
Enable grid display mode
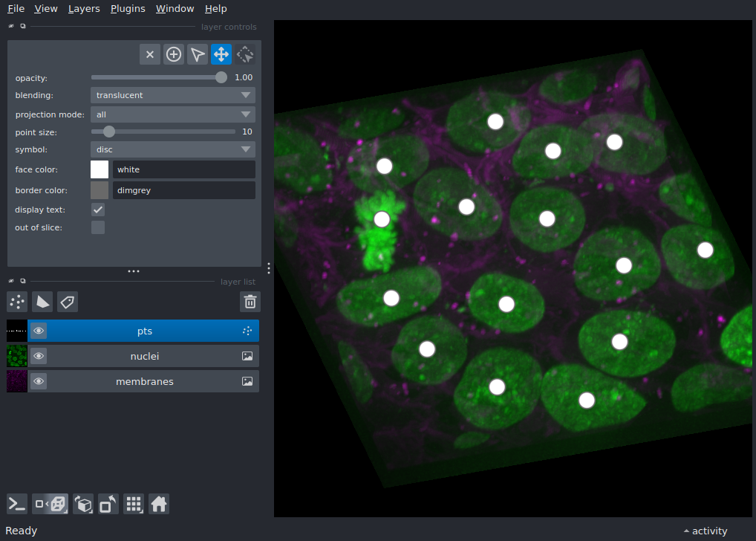point(134,504)
